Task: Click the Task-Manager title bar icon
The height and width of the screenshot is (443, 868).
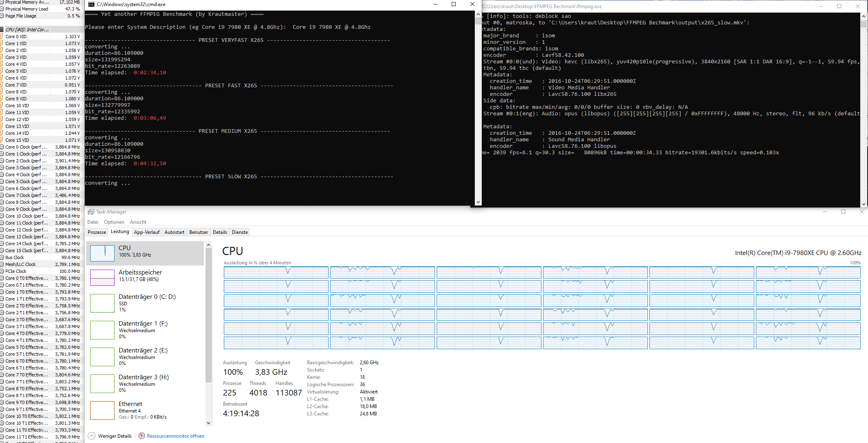Action: click(91, 212)
